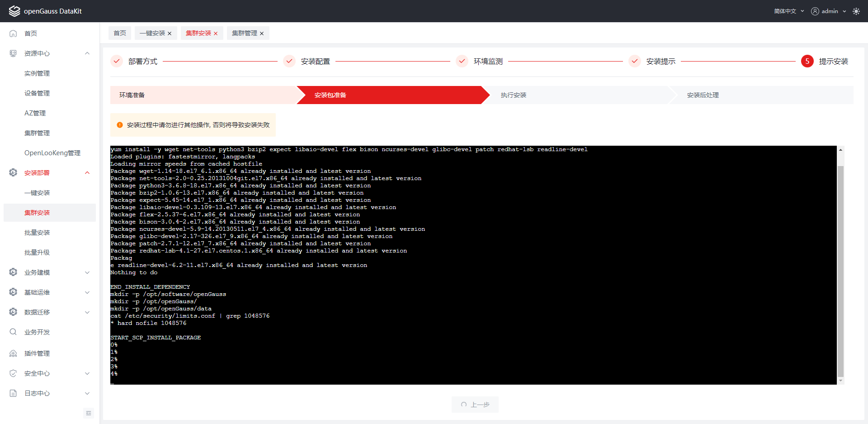Collapse the sidebar using bottom toggle icon

[89, 413]
